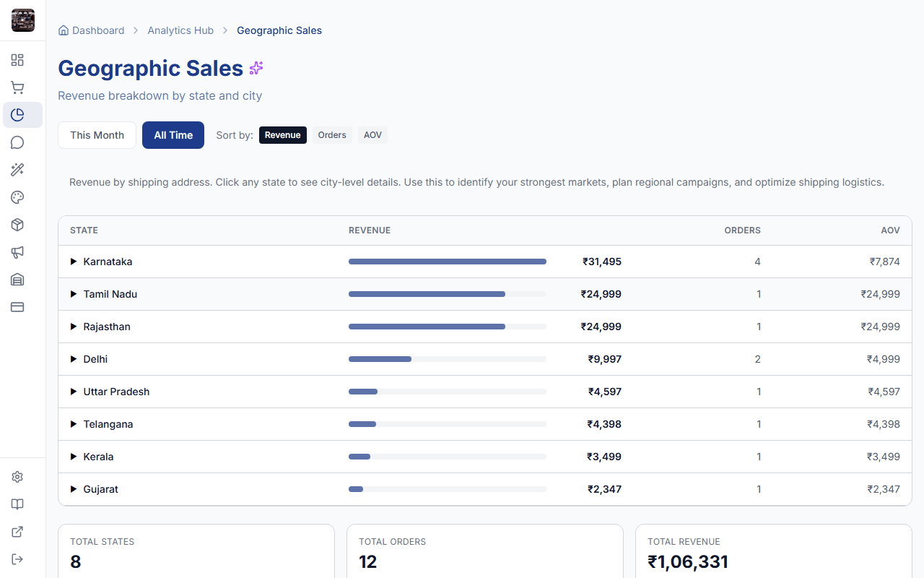Click the Uttar Pradesh state name
This screenshot has width=924, height=578.
point(116,392)
